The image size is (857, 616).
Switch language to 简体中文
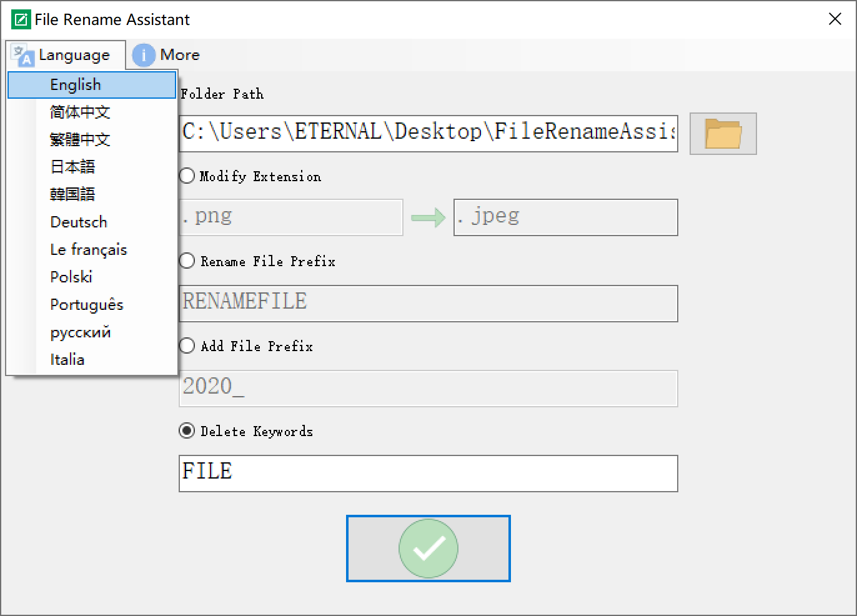[x=80, y=112]
